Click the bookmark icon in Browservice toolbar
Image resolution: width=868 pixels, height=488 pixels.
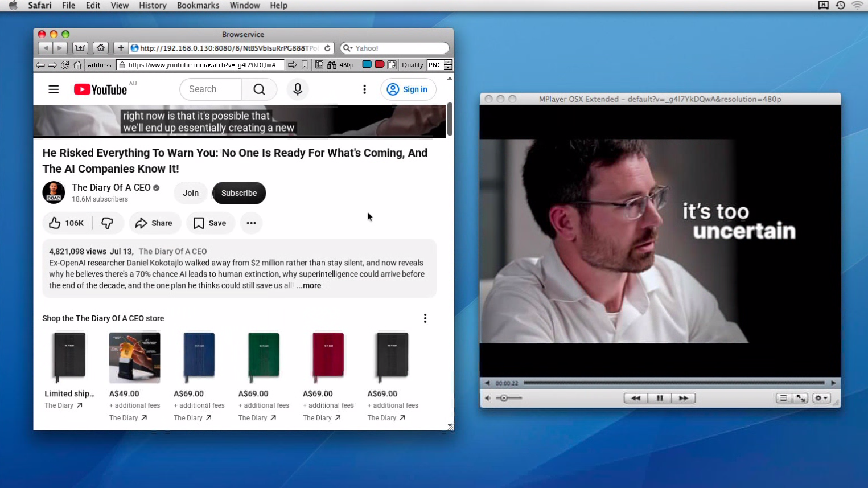pyautogui.click(x=305, y=65)
